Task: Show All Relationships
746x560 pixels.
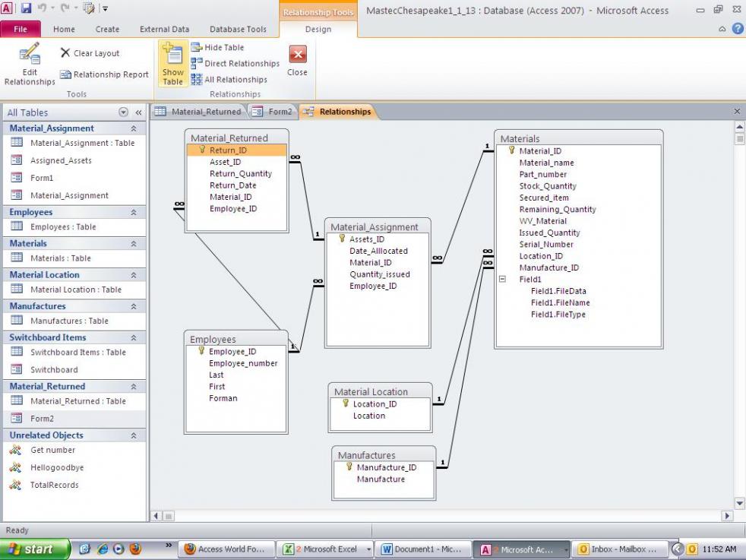Action: 229,80
